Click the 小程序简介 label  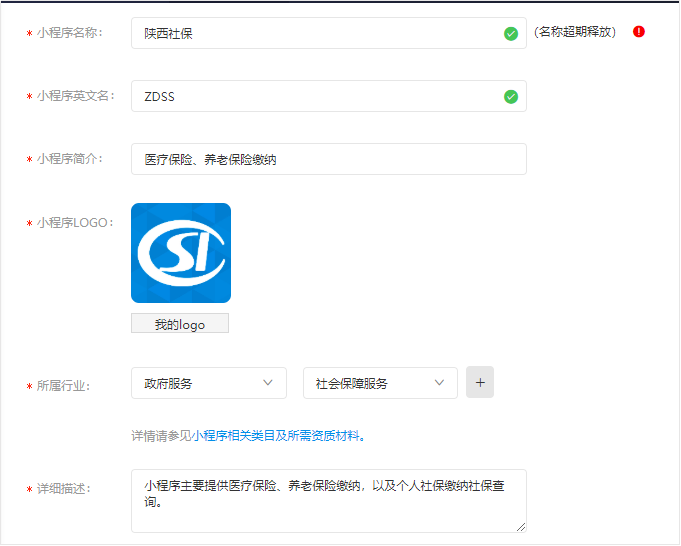69,159
